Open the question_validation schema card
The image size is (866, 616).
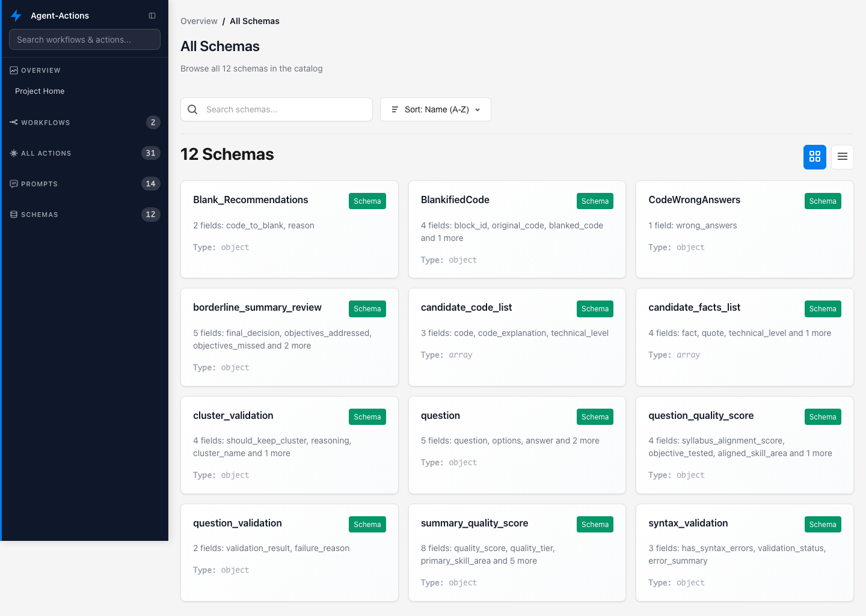(289, 552)
